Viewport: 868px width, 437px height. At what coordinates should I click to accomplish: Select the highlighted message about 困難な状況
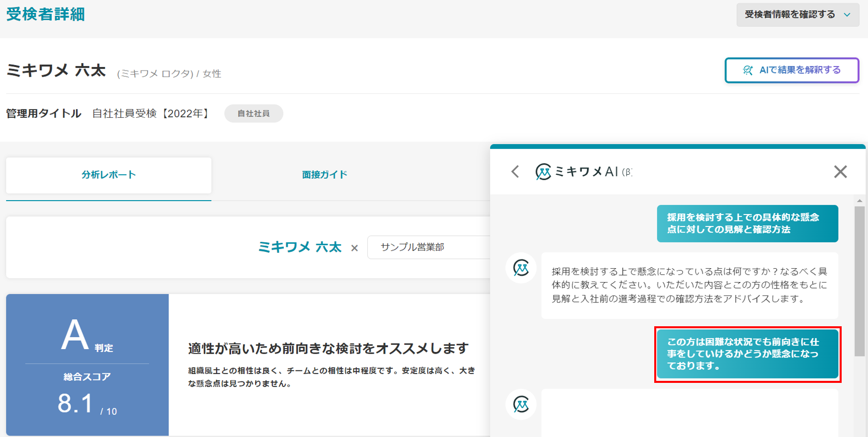click(x=747, y=354)
